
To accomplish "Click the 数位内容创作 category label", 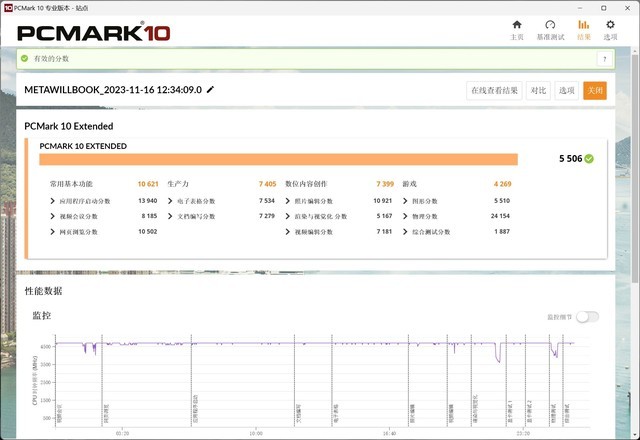I will click(x=306, y=184).
